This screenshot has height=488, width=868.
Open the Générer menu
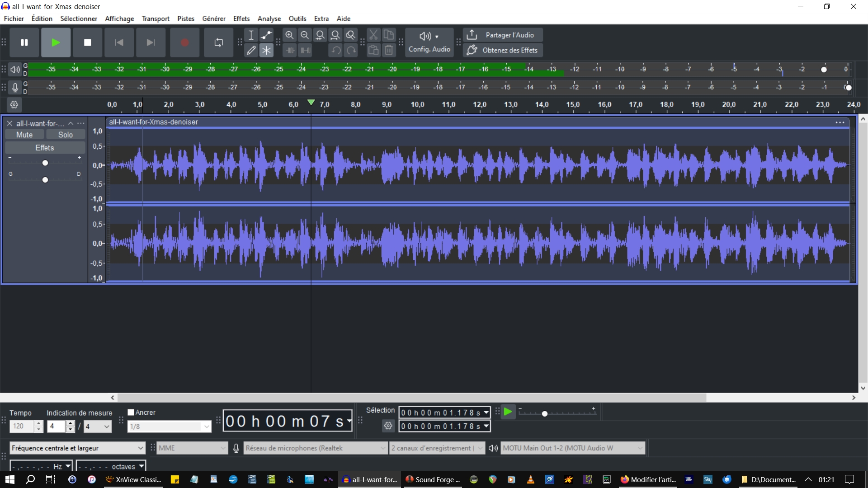coord(213,19)
